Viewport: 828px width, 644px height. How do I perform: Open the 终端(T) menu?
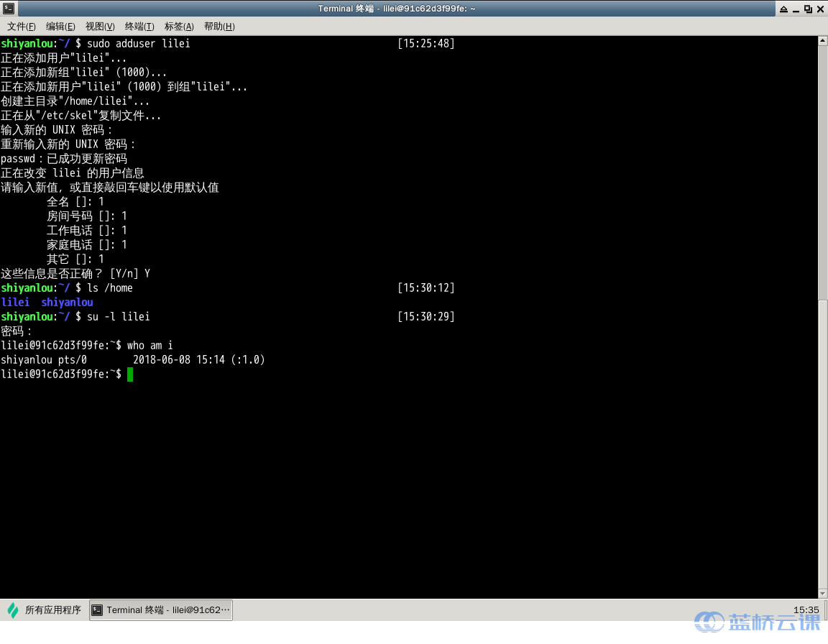point(139,27)
